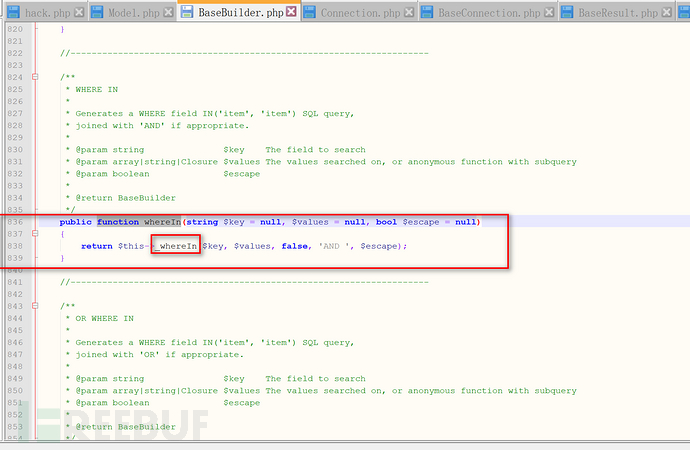Click the save icon on hack.php tab
This screenshot has height=450, width=690.
(13, 12)
